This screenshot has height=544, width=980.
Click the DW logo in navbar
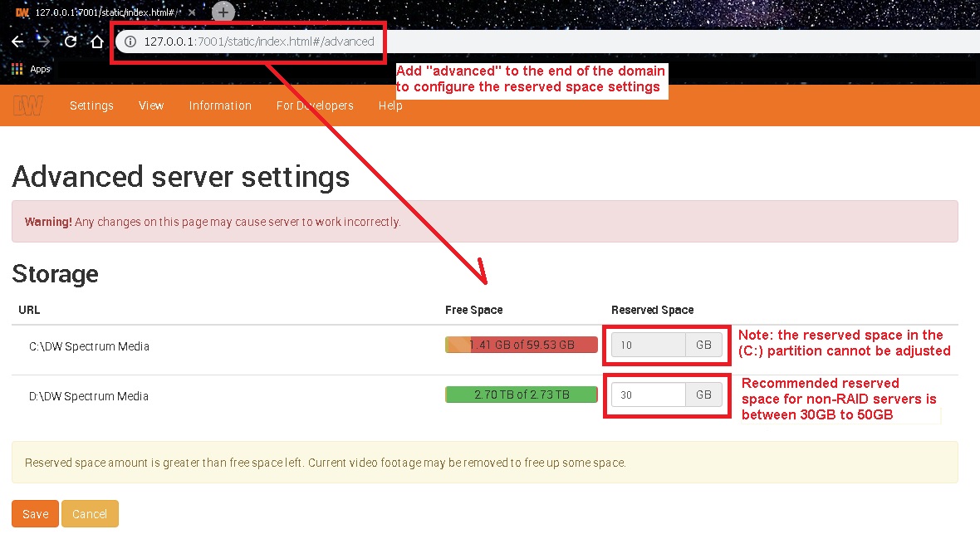coord(28,105)
